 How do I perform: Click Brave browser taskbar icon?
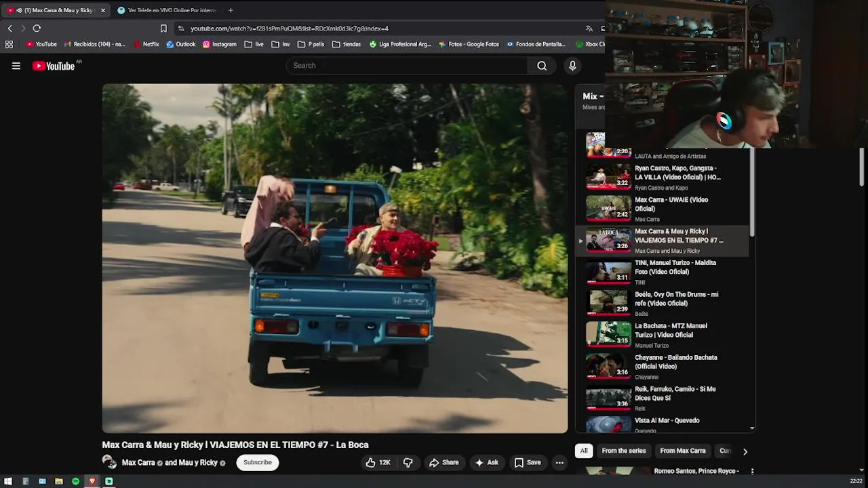click(x=92, y=481)
